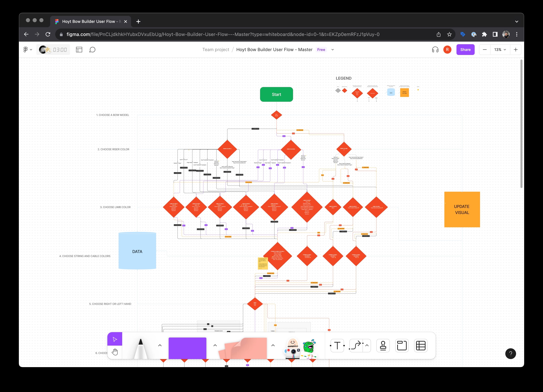
Task: Select the Hand tool
Action: click(115, 352)
